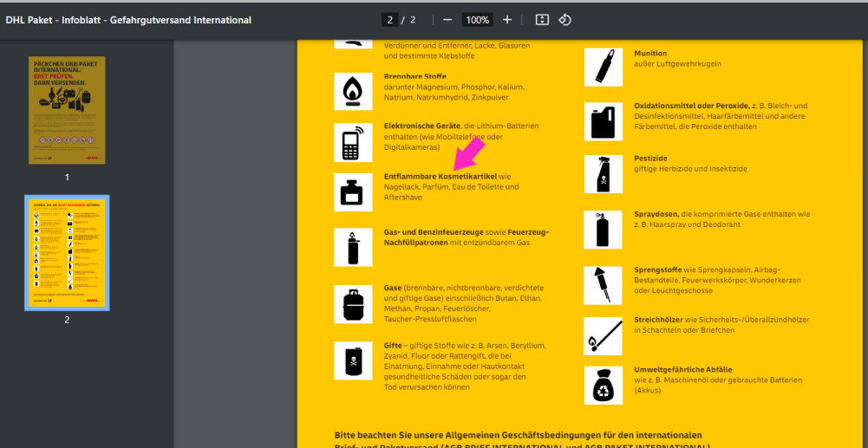Click 'außer Luftgewehrkugeln' text

pos(677,64)
